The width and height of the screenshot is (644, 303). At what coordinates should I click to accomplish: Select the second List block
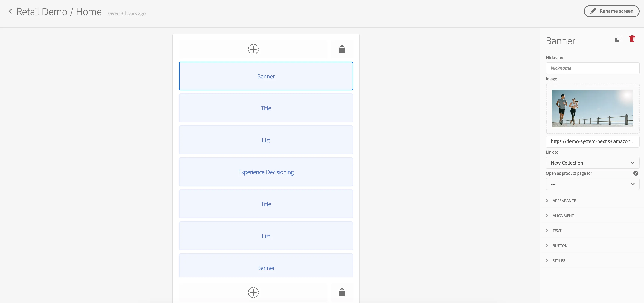click(x=266, y=236)
